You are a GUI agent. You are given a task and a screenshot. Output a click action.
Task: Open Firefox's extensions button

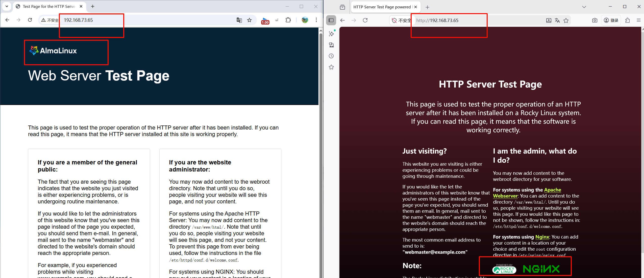point(627,20)
